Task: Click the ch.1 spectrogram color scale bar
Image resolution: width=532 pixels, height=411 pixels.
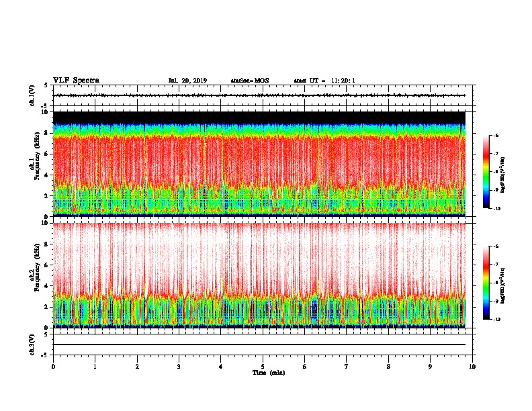Action: [x=486, y=172]
